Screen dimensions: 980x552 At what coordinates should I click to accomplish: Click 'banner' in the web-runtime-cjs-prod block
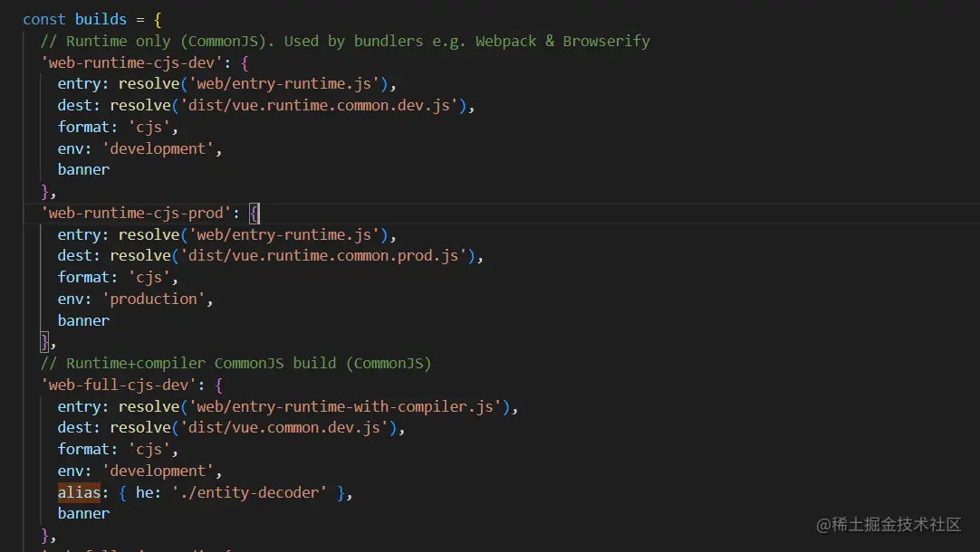click(83, 321)
